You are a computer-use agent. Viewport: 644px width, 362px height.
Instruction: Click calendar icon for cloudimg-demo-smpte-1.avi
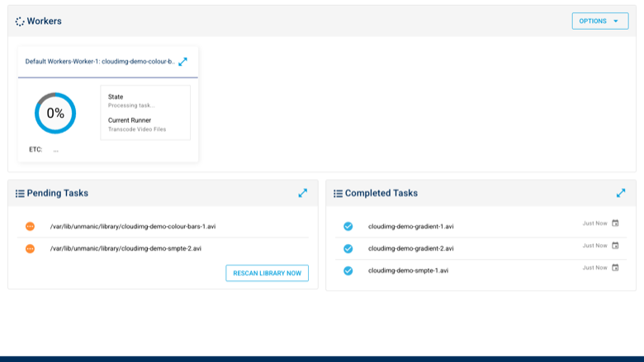point(615,267)
